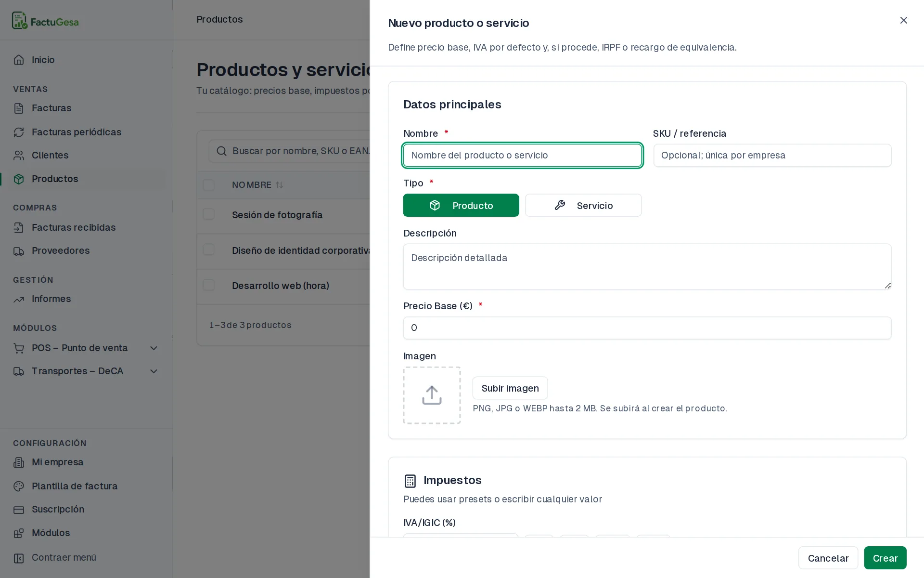Image resolution: width=924 pixels, height=578 pixels.
Task: Click the search magnifier icon in products list
Action: [x=221, y=151]
